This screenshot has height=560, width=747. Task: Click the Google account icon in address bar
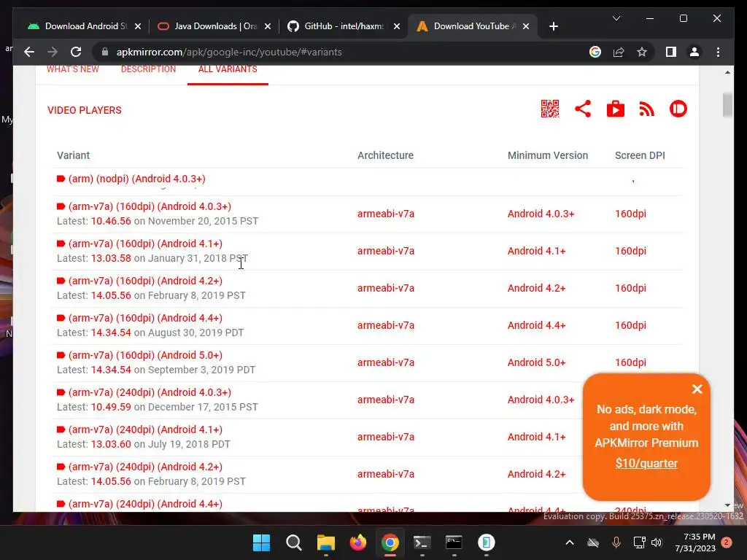point(595,52)
